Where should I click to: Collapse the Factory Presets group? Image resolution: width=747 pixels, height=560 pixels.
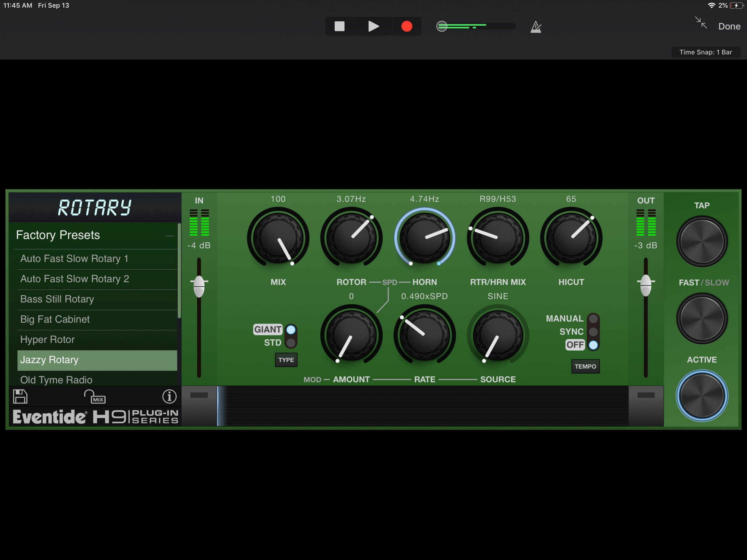pos(170,235)
